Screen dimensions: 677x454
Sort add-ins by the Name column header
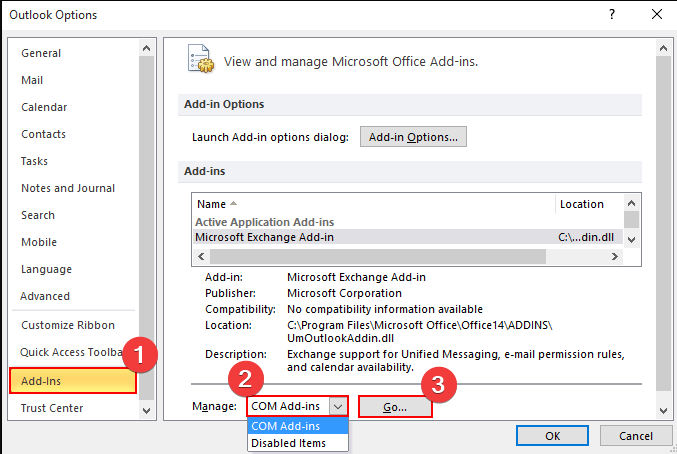coord(374,204)
